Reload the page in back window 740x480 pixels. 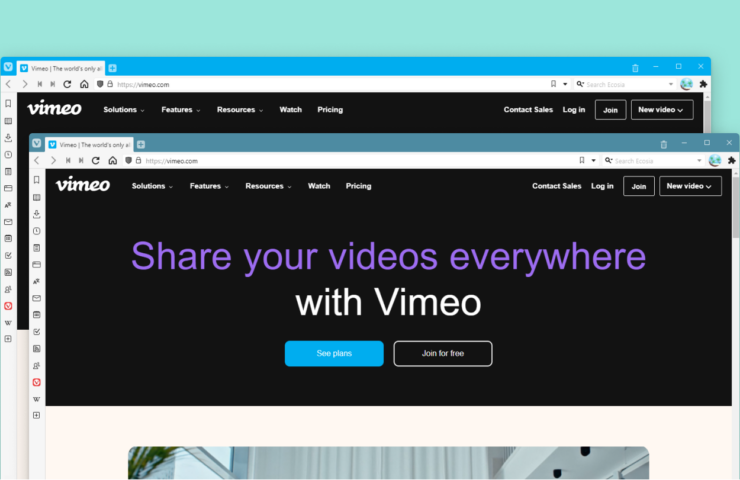[x=67, y=84]
